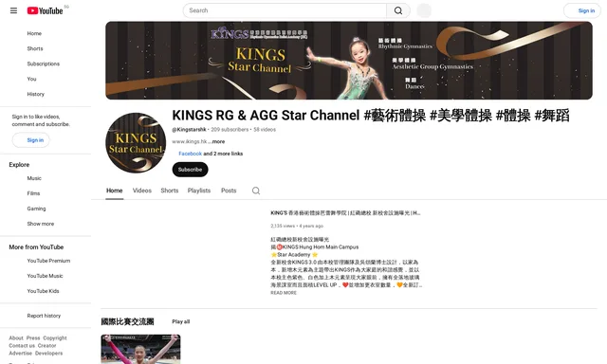
Task: Open the Facebook channel link
Action: click(190, 154)
